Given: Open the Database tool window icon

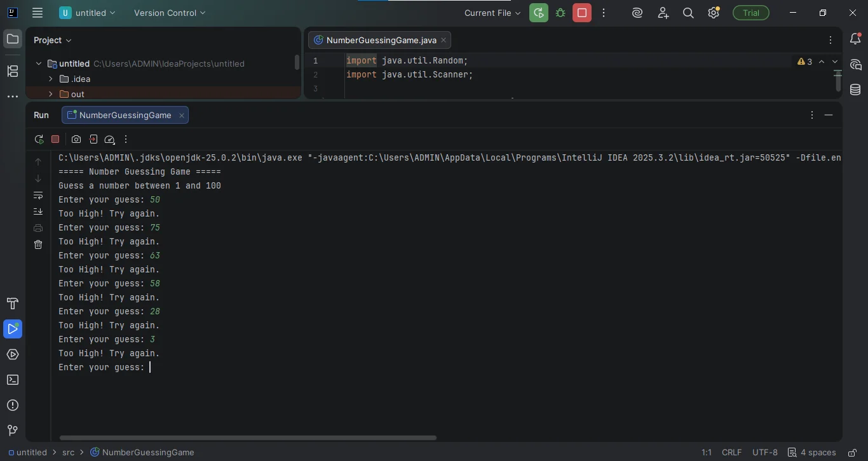Looking at the screenshot, I should point(855,90).
